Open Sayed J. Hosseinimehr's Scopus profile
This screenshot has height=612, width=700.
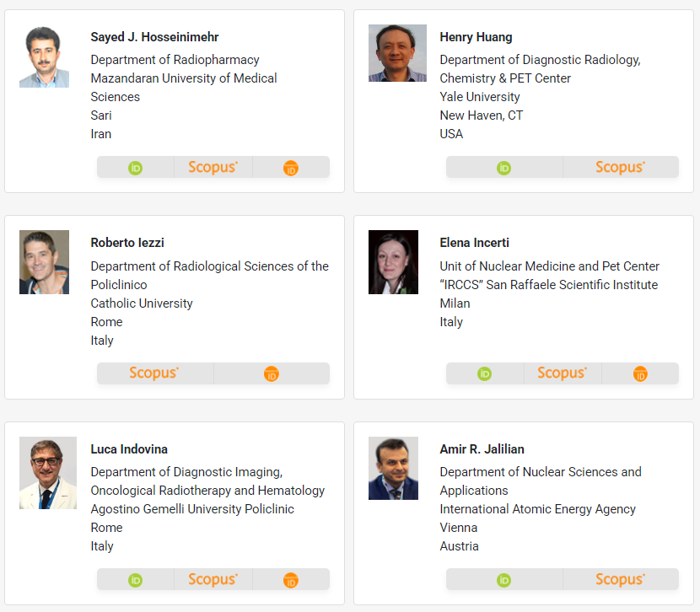tap(213, 167)
